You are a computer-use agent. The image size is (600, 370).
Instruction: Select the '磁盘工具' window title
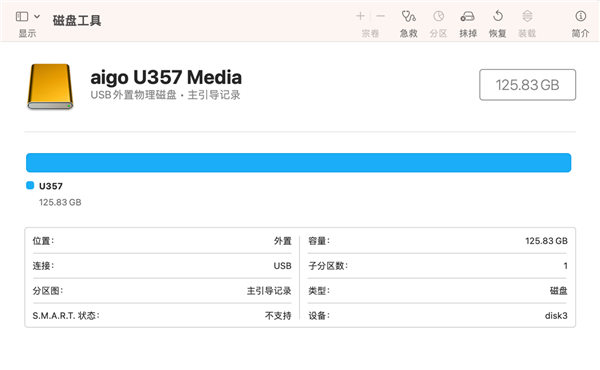(x=77, y=21)
